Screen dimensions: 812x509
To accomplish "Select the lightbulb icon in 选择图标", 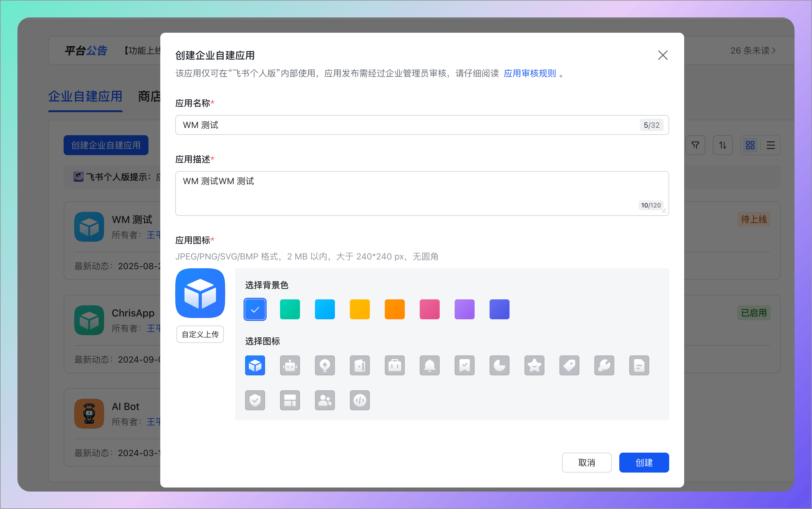I will pos(325,365).
